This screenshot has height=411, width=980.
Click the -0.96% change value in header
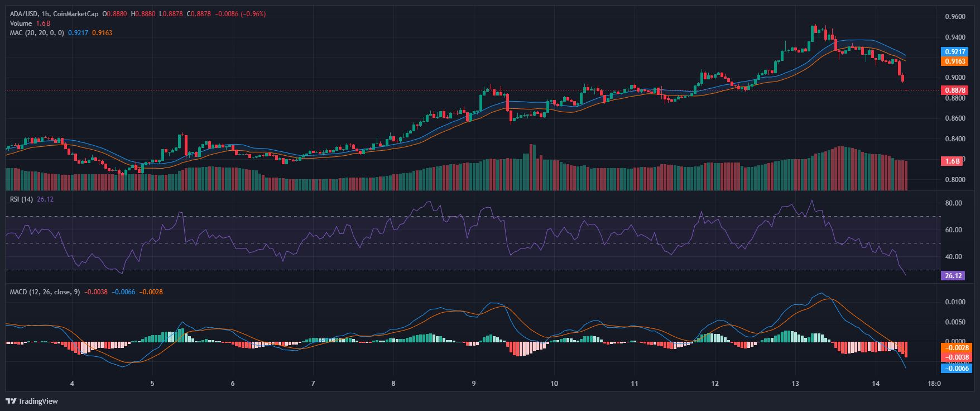253,14
